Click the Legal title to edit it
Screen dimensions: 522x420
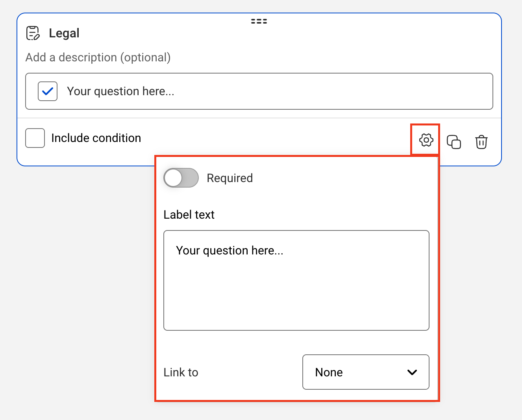[x=64, y=33]
